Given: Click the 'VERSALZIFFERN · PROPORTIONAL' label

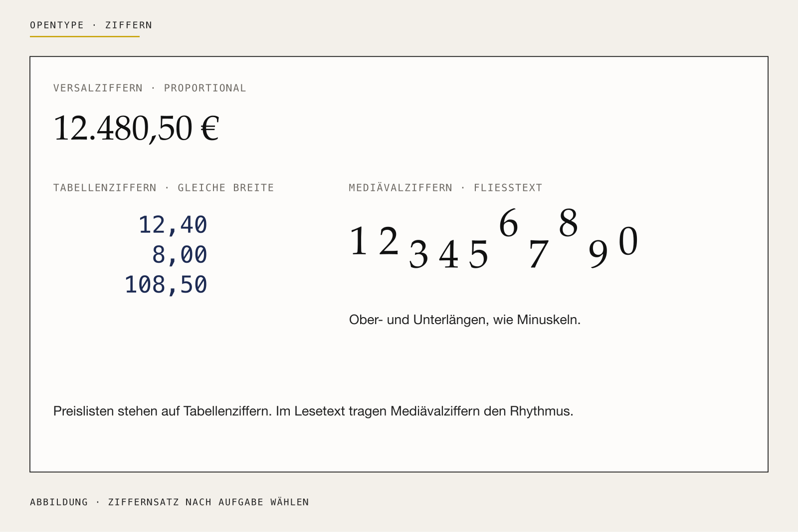Looking at the screenshot, I should click(150, 88).
